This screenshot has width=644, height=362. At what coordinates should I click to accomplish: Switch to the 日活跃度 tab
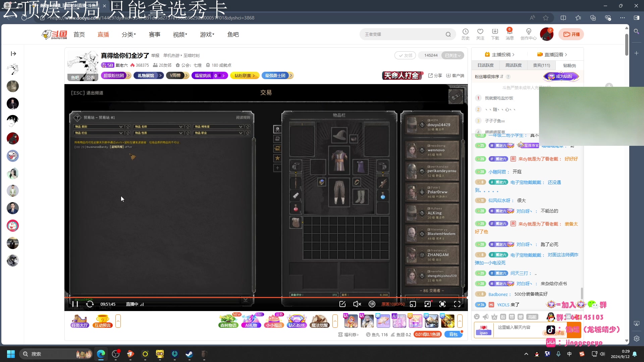485,65
